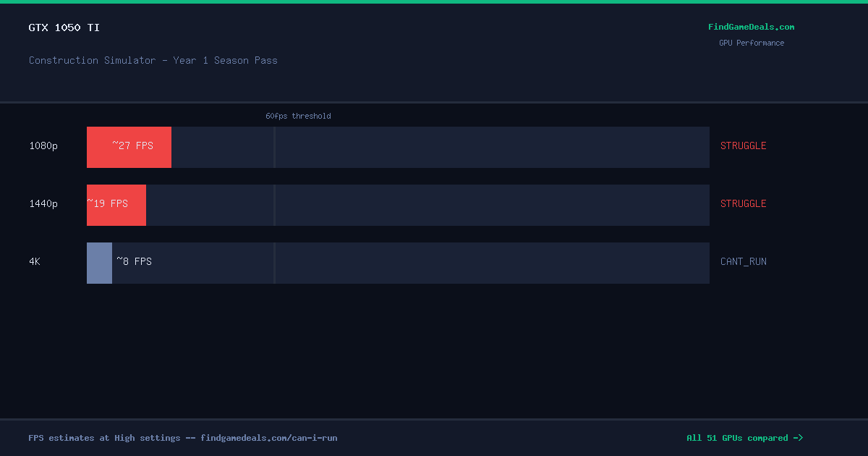Select the STRUGGLE status for 1080p
The height and width of the screenshot is (456, 868).
click(743, 145)
